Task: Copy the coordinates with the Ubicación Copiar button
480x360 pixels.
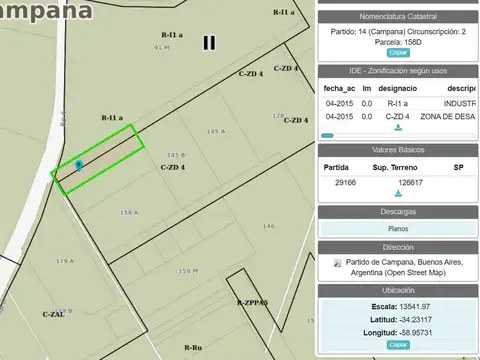Action: click(398, 345)
